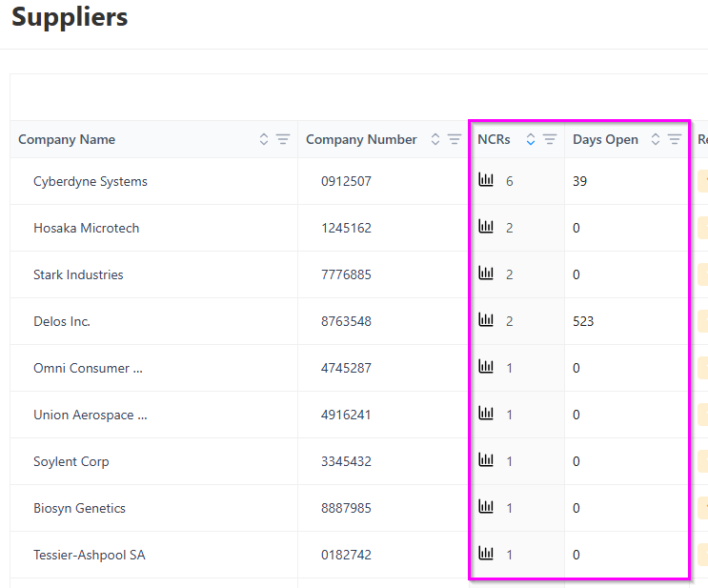Image resolution: width=708 pixels, height=588 pixels.
Task: Open NCR chart icon for Delos Inc.
Action: click(x=486, y=320)
